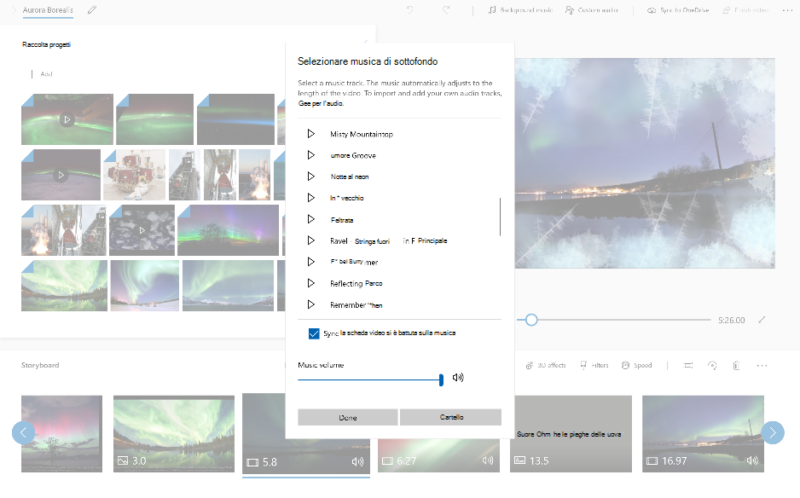Viewport: 800px width, 498px height.
Task: Open the Speed tool in storyboard toolbar
Action: click(x=637, y=365)
